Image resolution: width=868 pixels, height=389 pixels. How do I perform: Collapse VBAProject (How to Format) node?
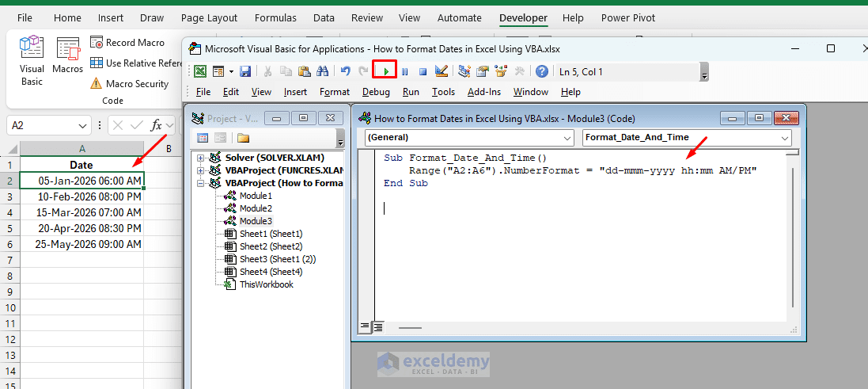[200, 183]
